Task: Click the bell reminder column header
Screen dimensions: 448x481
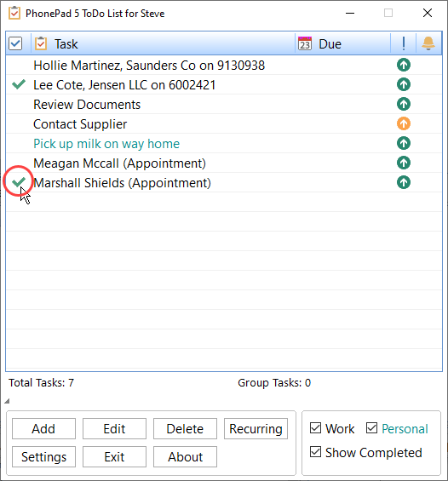Action: [428, 43]
